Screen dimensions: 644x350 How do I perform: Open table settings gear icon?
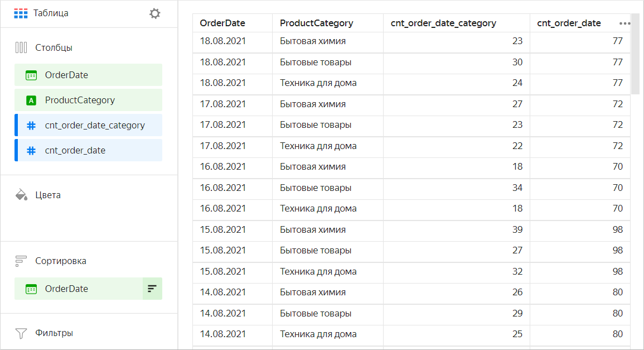(154, 13)
